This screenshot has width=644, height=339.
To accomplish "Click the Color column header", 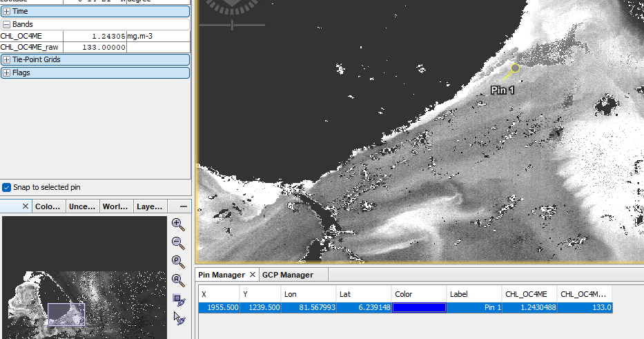I will click(419, 294).
